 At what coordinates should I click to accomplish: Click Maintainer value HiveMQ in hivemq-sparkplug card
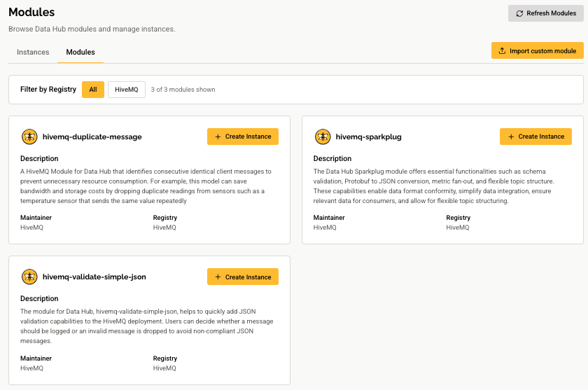pos(325,228)
